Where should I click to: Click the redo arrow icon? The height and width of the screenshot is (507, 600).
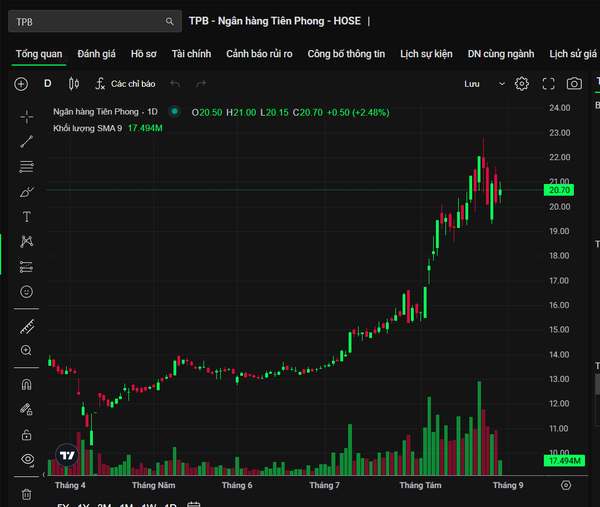point(201,83)
